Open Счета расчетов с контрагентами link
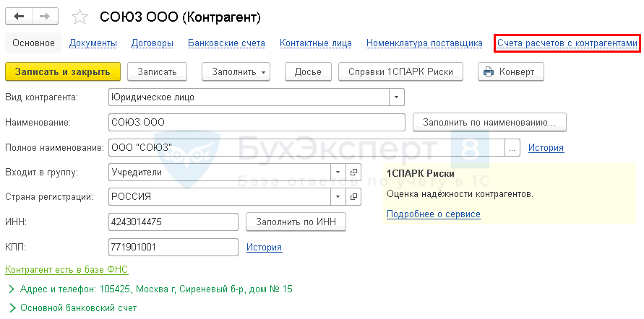This screenshot has height=319, width=644. (x=567, y=43)
